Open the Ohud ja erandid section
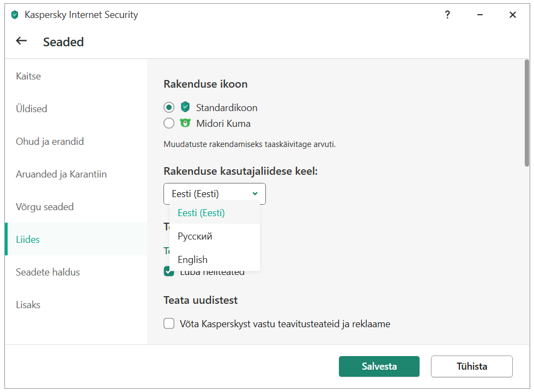Screen dimensions: 534x392 pos(76,141)
